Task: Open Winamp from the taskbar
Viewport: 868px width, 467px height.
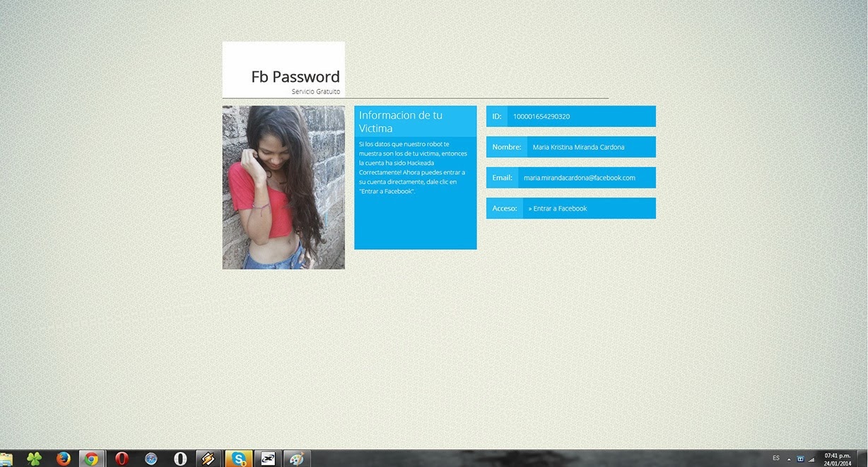Action: 209,459
